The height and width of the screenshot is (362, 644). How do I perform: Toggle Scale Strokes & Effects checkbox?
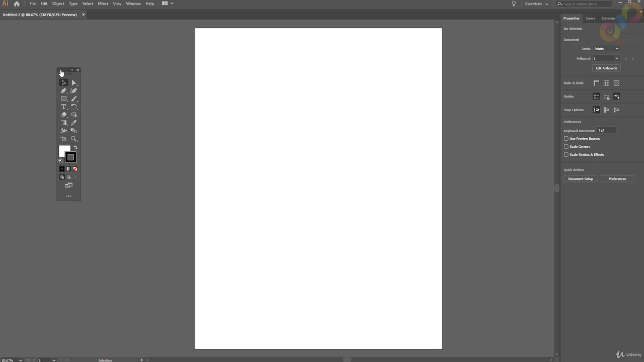pyautogui.click(x=566, y=154)
